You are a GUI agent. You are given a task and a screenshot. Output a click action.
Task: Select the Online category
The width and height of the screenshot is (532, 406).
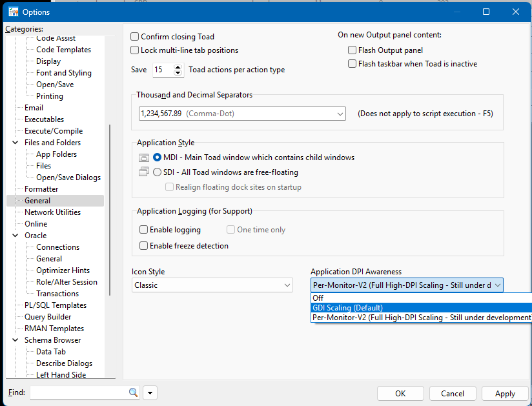[36, 224]
